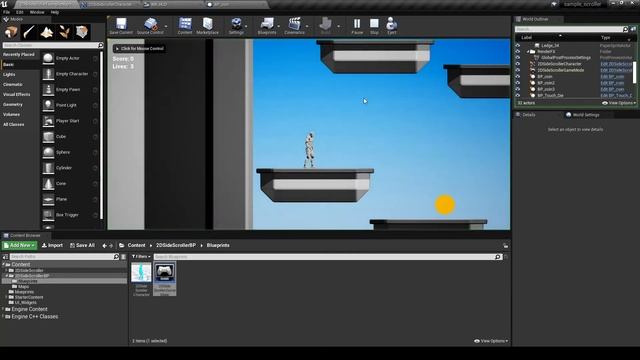Expand the Engine Content folder
640x360 pixels.
pyautogui.click(x=3, y=309)
